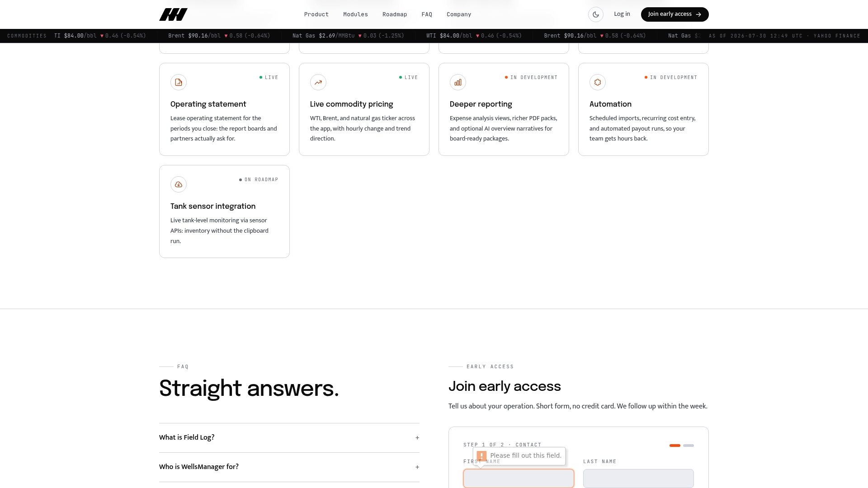This screenshot has height=488, width=868.
Task: Click the gray step two progress indicator
Action: point(689,446)
